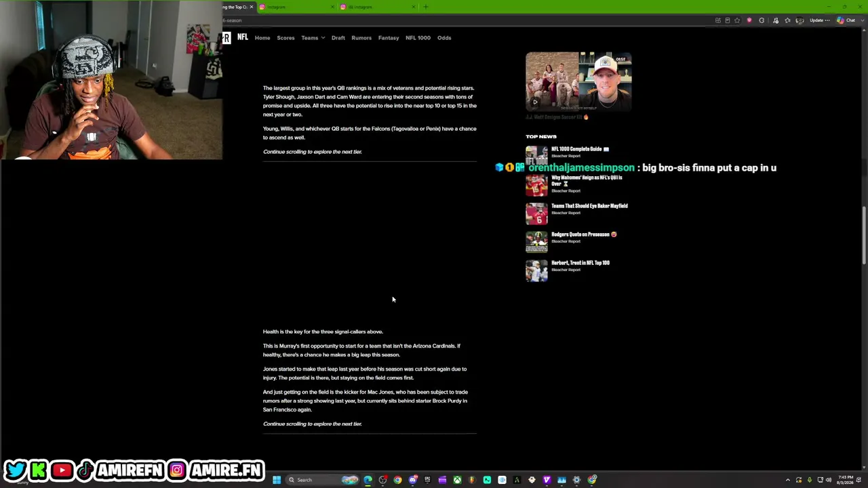This screenshot has height=488, width=868.
Task: Open the Odds page
Action: coord(444,38)
